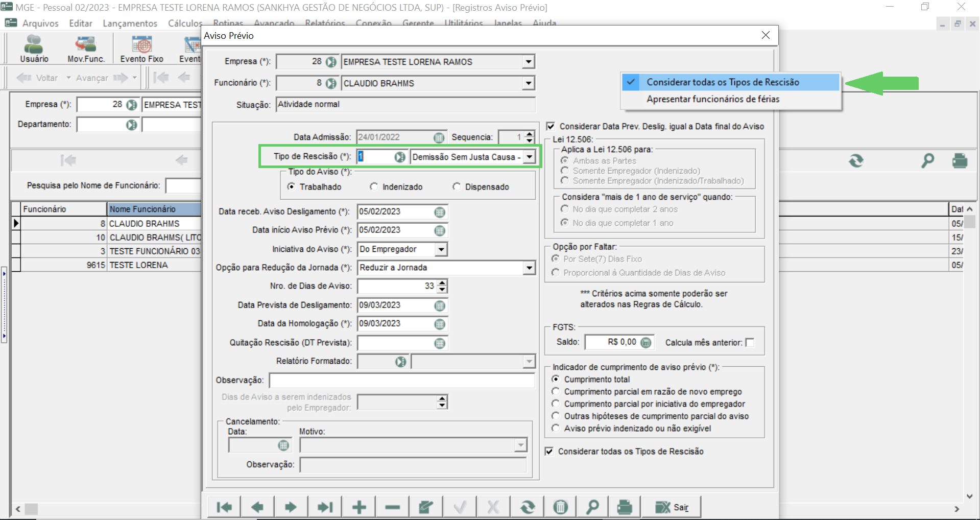Click vertical scrollbar down arrow
This screenshot has height=520, width=980.
(969, 495)
